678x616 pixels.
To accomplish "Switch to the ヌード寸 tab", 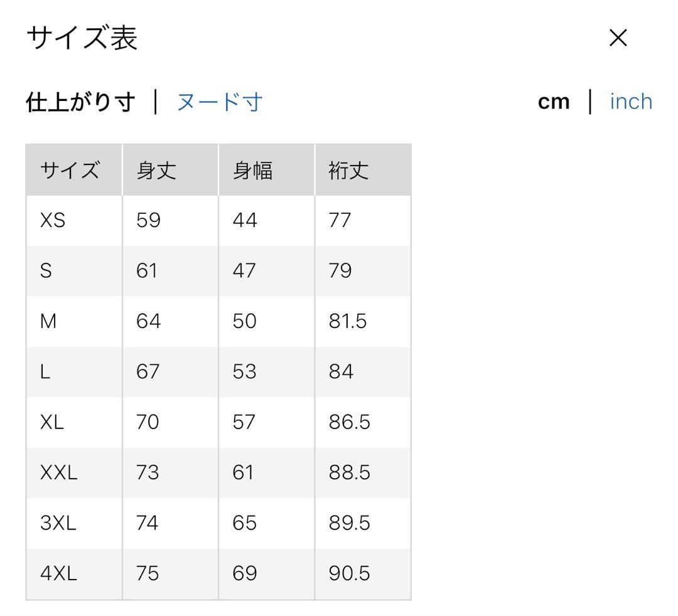I will coord(219,102).
